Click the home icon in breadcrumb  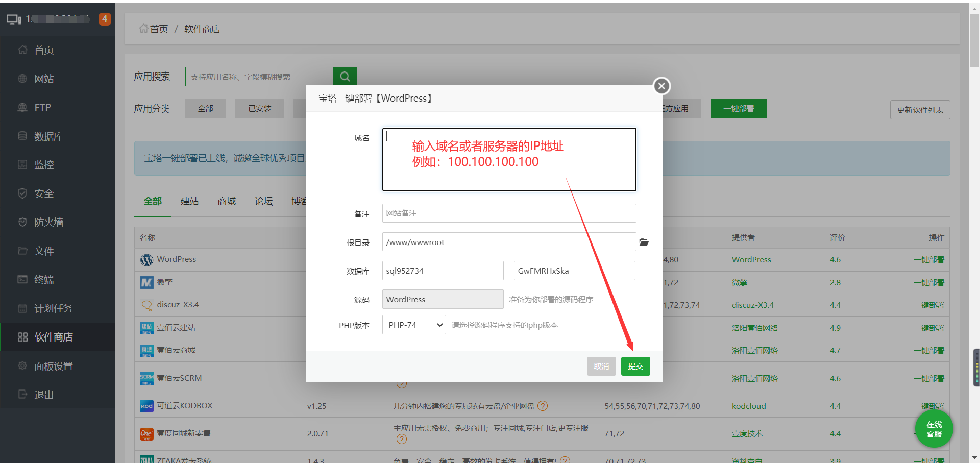(143, 29)
